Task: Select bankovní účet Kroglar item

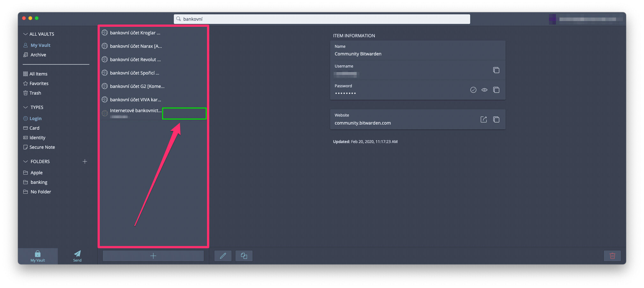Action: [153, 33]
